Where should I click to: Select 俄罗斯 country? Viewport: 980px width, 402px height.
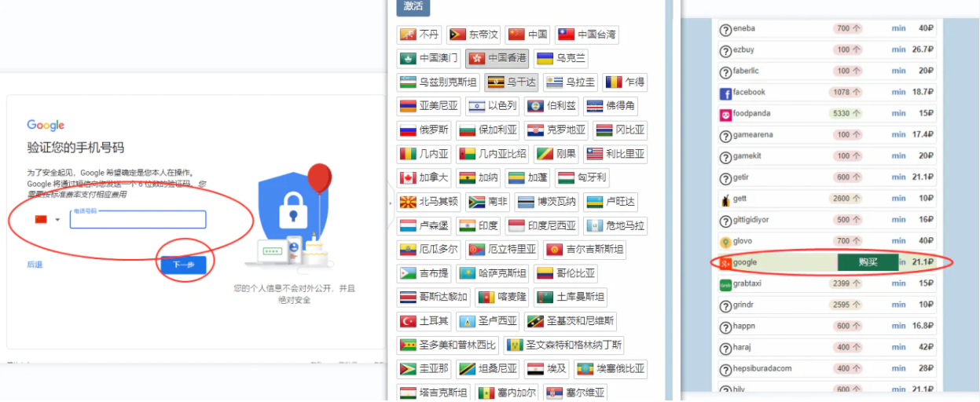click(x=424, y=130)
